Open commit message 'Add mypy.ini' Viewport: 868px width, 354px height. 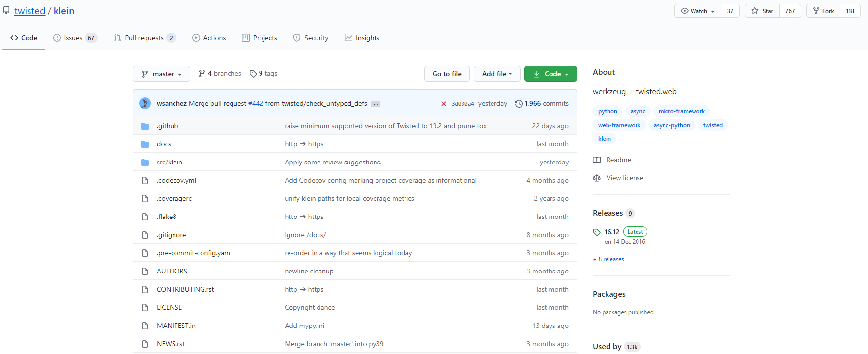[305, 326]
